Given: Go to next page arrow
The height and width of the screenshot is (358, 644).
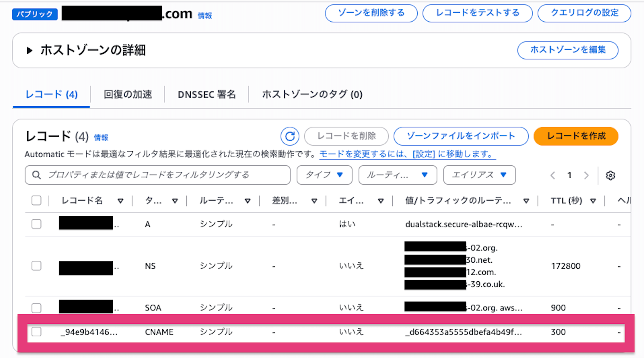Looking at the screenshot, I should pyautogui.click(x=586, y=175).
